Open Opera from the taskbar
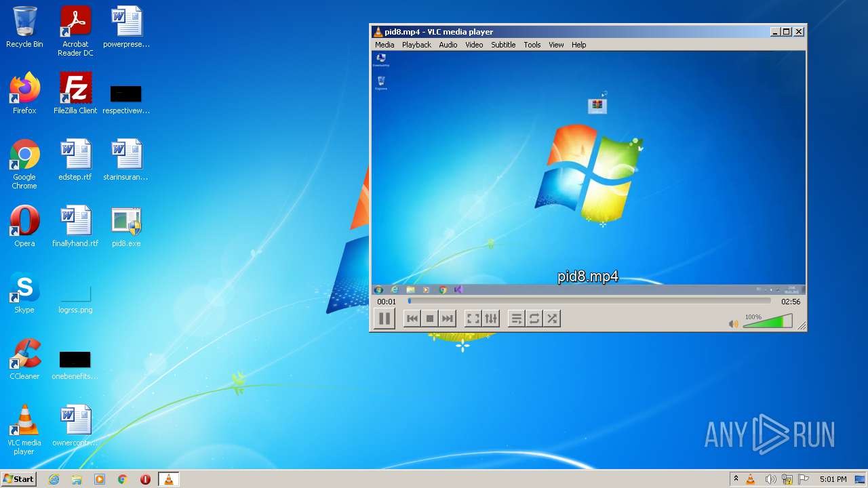The image size is (868, 488). coord(145,479)
